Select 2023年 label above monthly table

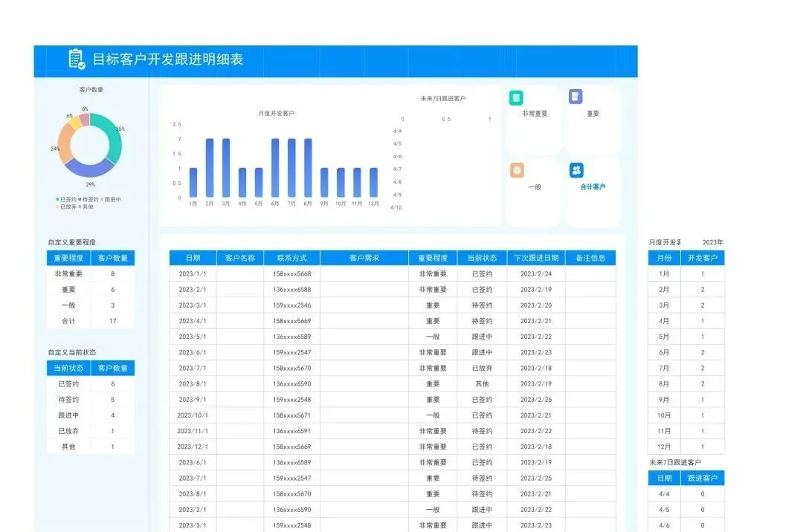coord(712,242)
